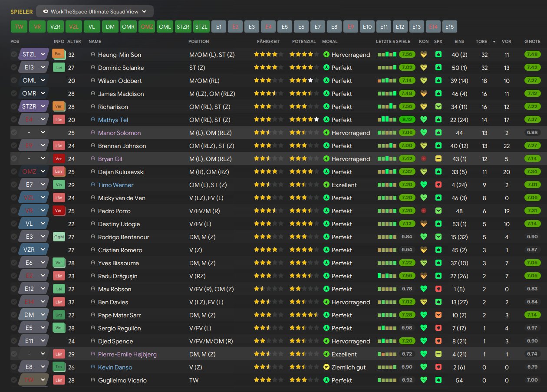Select the TW position slot
Screen dimensions: 547x392
pos(19,26)
